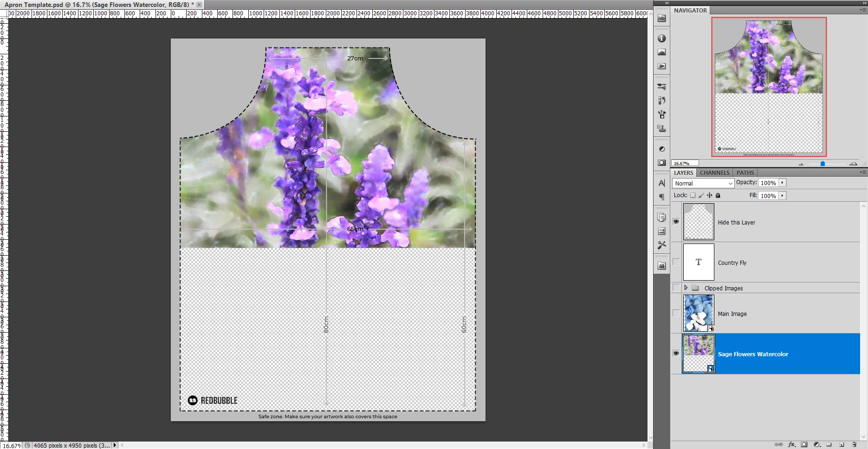Click the Link layers icon
The image size is (868, 449).
(778, 444)
